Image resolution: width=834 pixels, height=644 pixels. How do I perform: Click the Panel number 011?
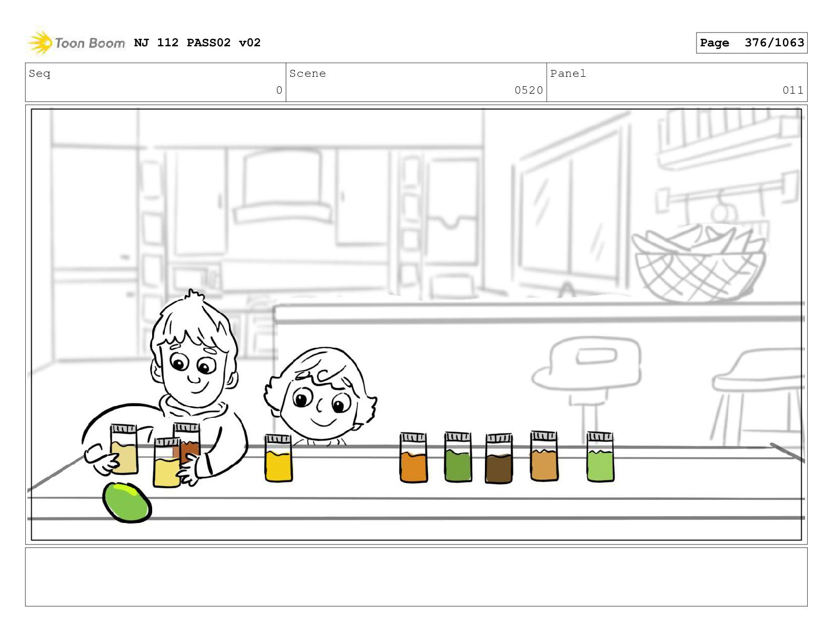793,90
